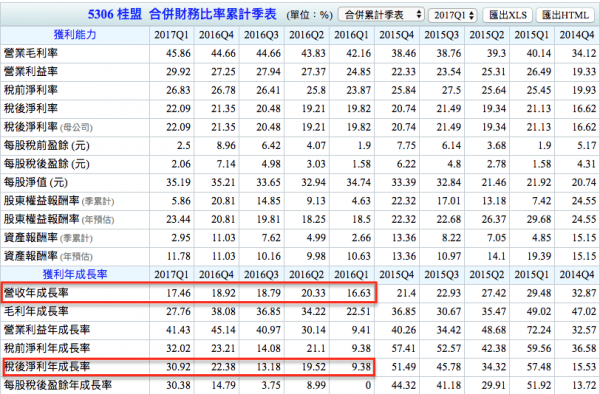
Task: Click the 營收年成長率 2016Q2 value 20.33
Action: point(313,293)
